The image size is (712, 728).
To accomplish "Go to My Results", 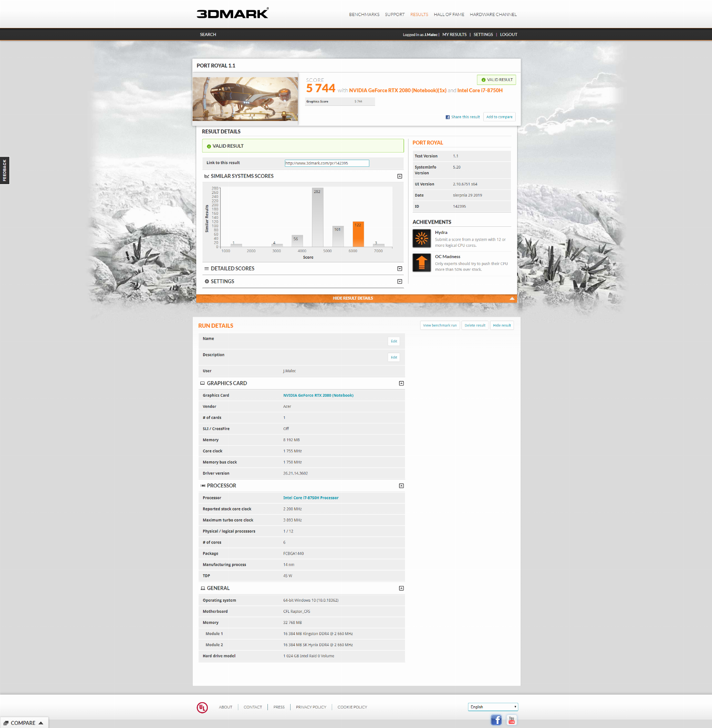I will click(x=454, y=35).
